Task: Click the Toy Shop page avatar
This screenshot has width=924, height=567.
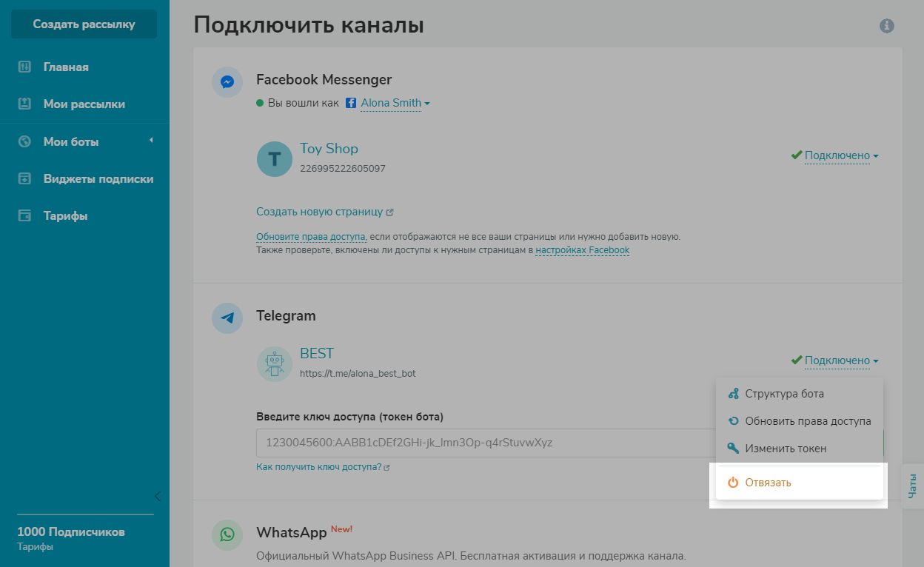Action: click(275, 159)
